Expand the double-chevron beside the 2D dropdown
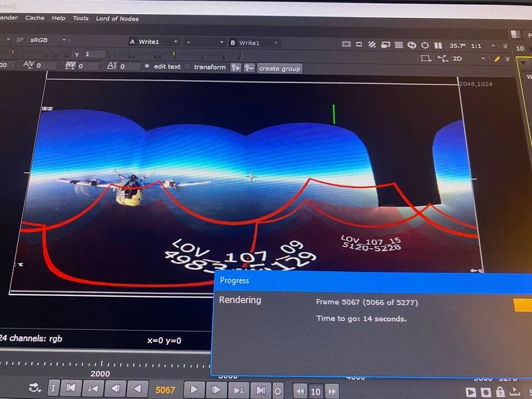 click(507, 59)
